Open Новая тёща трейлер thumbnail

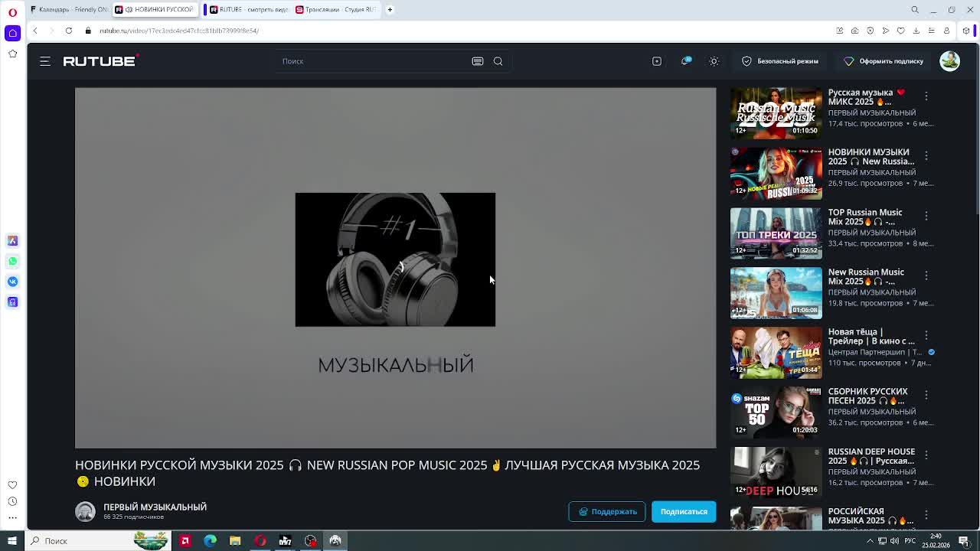(x=776, y=353)
